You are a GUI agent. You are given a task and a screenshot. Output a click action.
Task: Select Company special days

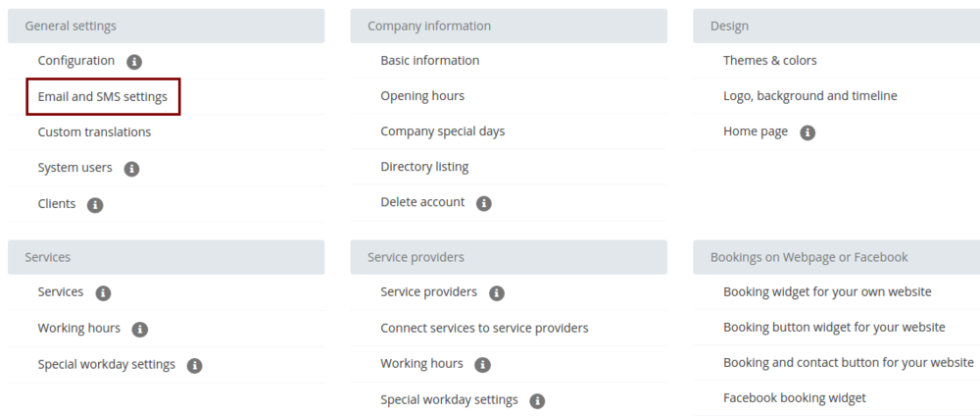tap(443, 131)
